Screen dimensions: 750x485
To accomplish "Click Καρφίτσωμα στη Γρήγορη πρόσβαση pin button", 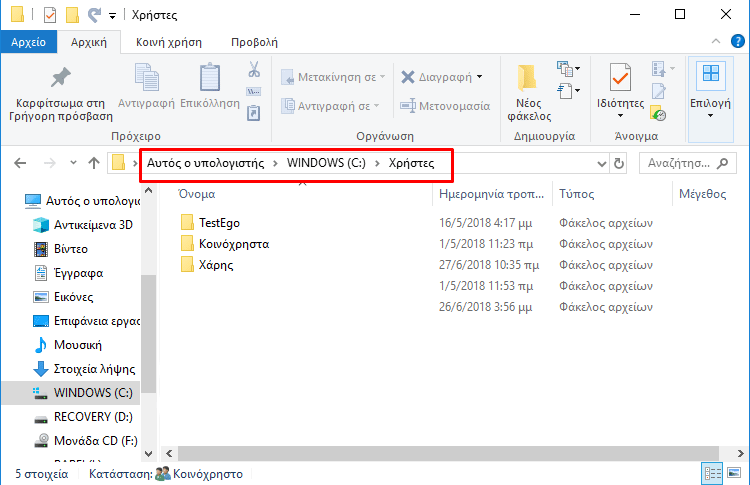I will point(61,94).
